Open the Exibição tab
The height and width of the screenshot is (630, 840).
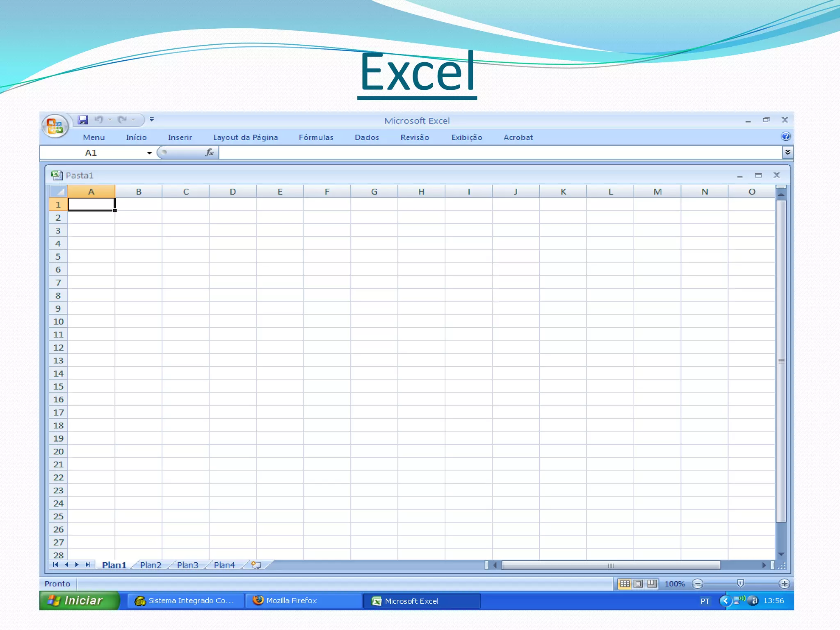pos(466,137)
